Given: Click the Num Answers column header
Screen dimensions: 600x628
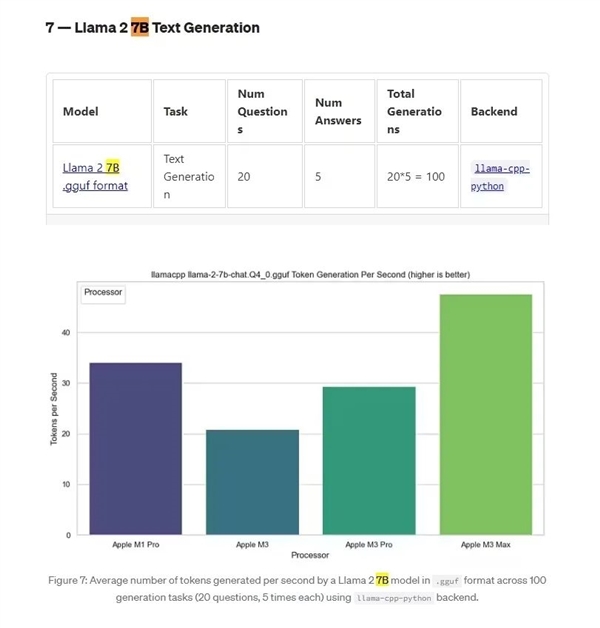Looking at the screenshot, I should coord(339,111).
